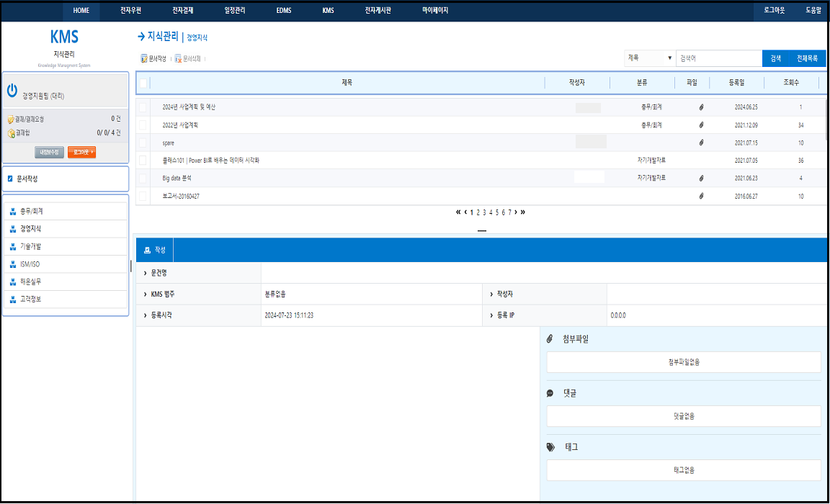Toggle the select-all checkbox in table header
Viewport: 830px width, 504px height.
click(x=143, y=83)
